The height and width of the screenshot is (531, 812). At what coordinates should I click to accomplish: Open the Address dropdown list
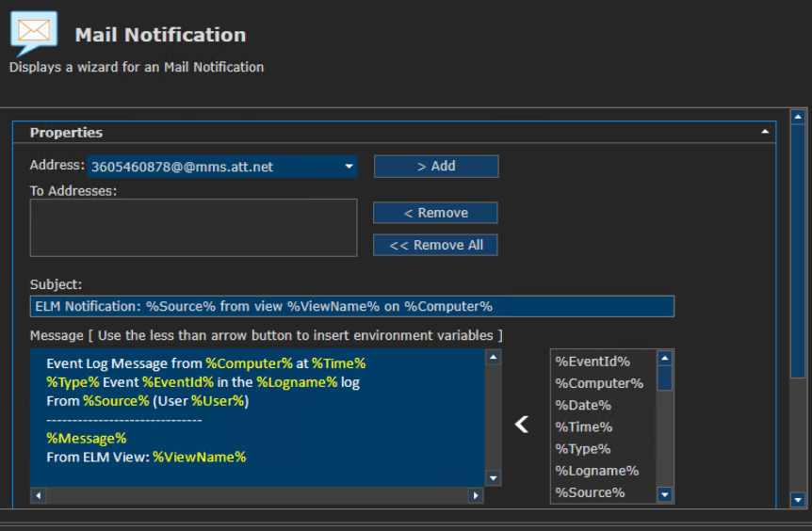tap(349, 167)
